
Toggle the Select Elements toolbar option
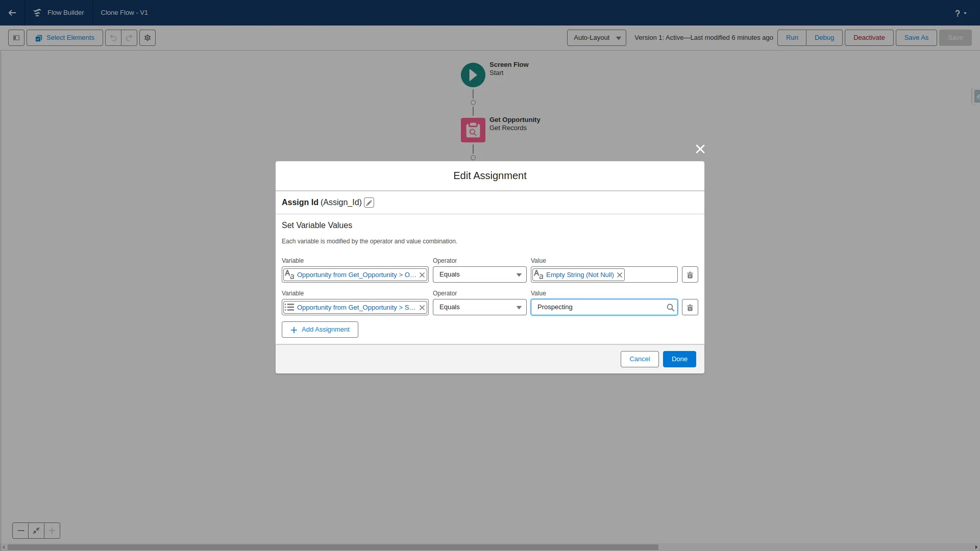65,37
